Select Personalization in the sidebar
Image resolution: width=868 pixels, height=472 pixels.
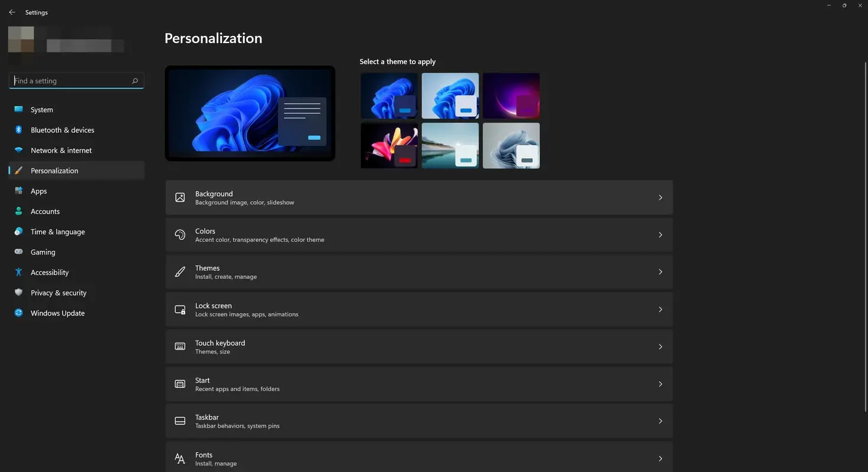point(54,170)
